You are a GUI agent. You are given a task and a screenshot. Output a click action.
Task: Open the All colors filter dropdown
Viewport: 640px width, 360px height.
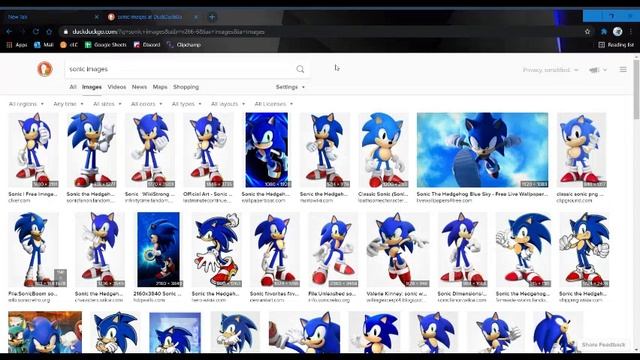(146, 104)
